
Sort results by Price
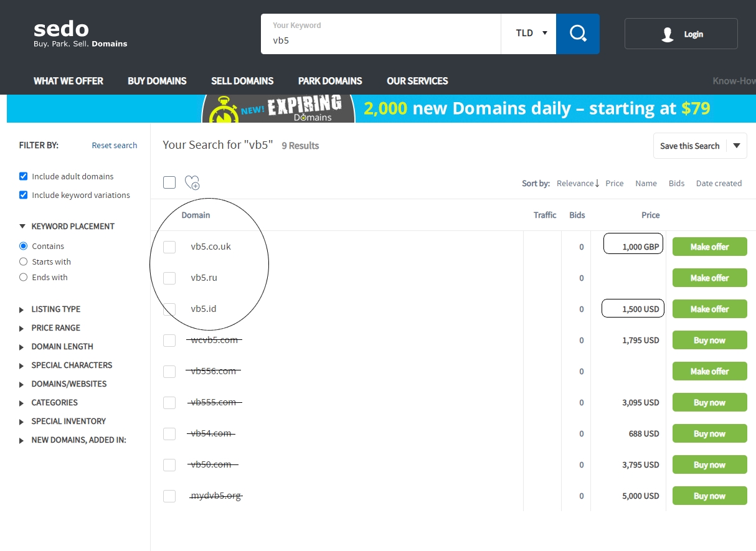pyautogui.click(x=615, y=183)
